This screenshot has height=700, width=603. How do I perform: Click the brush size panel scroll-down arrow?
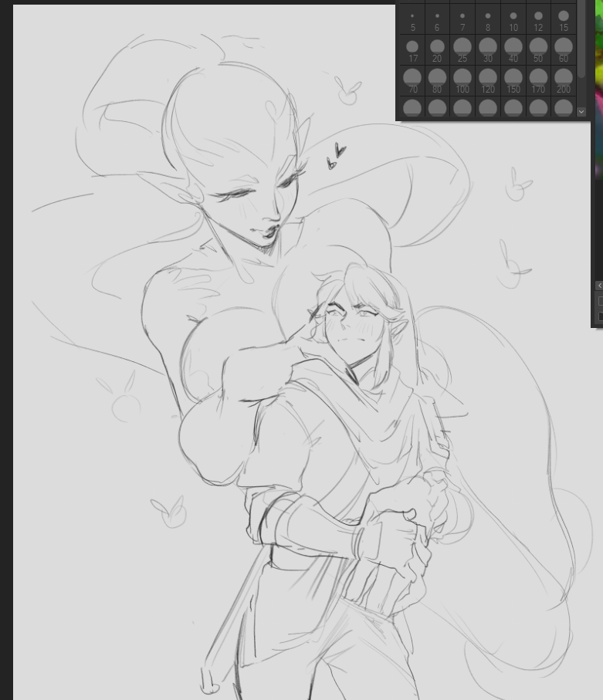pos(581,112)
